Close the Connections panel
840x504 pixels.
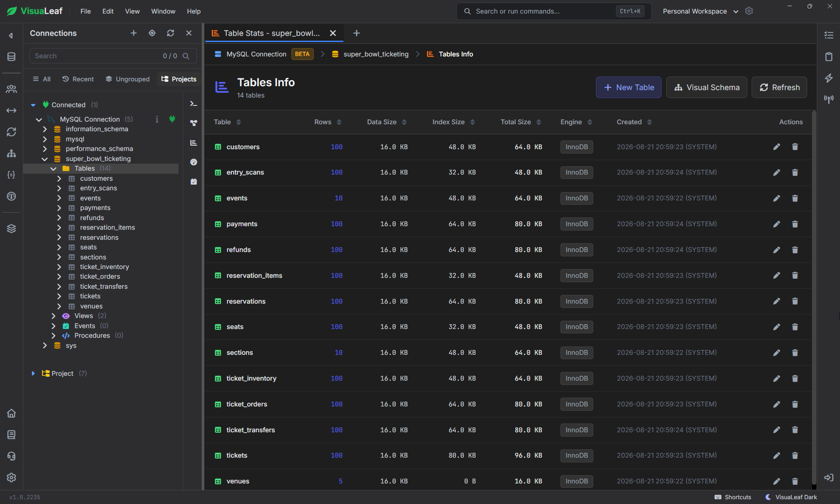click(x=189, y=33)
